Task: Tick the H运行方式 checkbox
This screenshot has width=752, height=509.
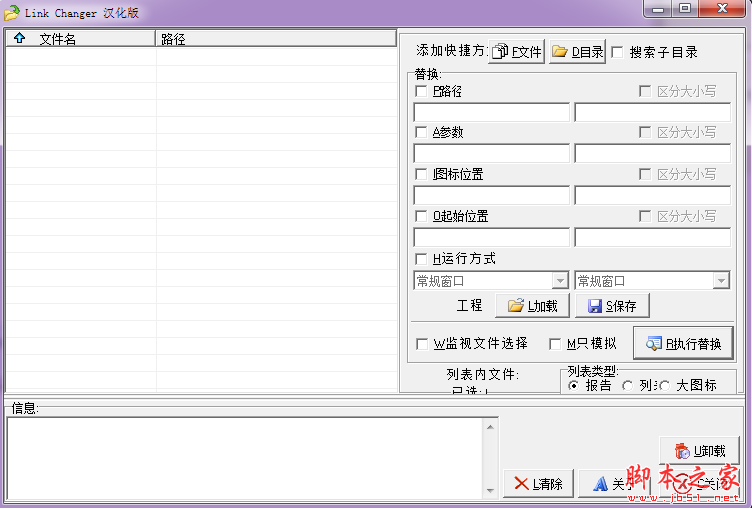Action: 421,259
